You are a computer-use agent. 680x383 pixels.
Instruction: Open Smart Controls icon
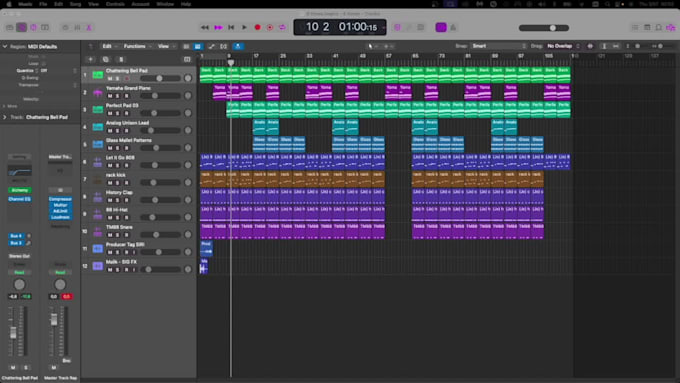point(65,27)
